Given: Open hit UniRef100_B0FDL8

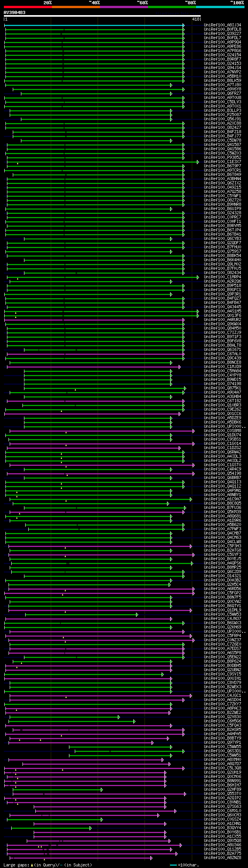Looking at the screenshot, I should (222, 29).
